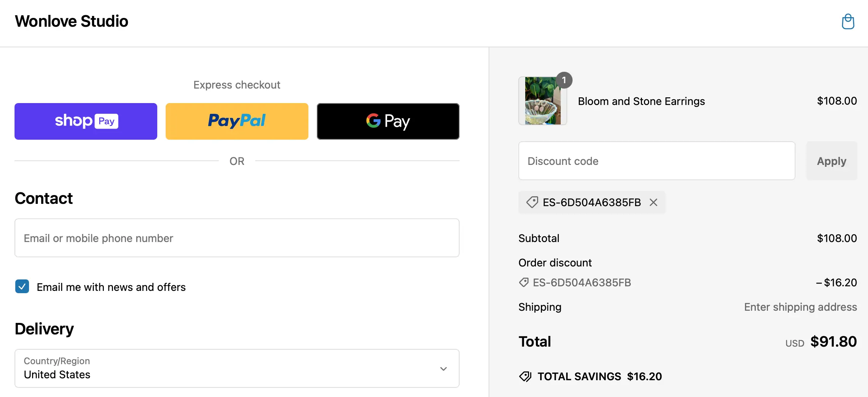This screenshot has width=868, height=397.
Task: Click the Total Savings tag icon
Action: click(525, 376)
